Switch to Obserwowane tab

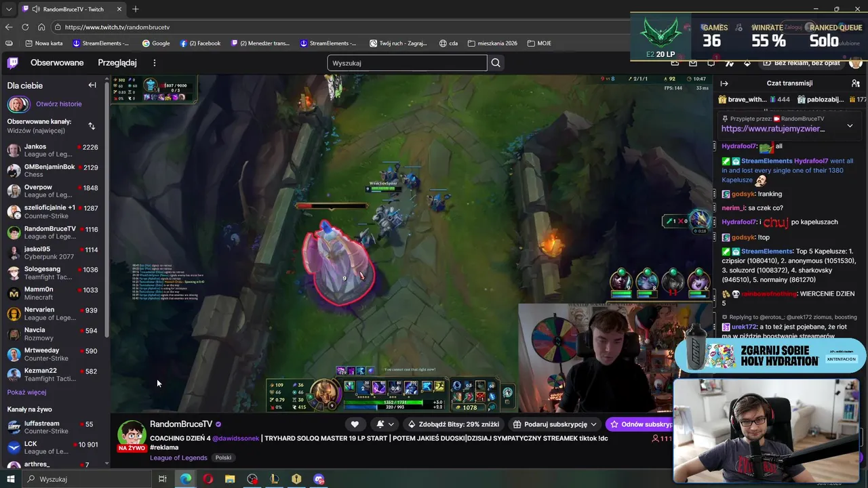57,63
